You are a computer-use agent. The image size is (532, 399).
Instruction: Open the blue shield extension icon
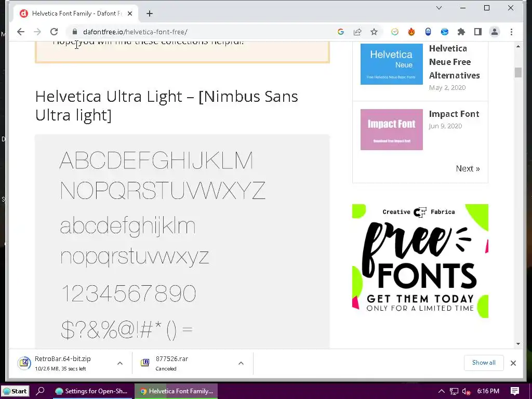(x=428, y=32)
